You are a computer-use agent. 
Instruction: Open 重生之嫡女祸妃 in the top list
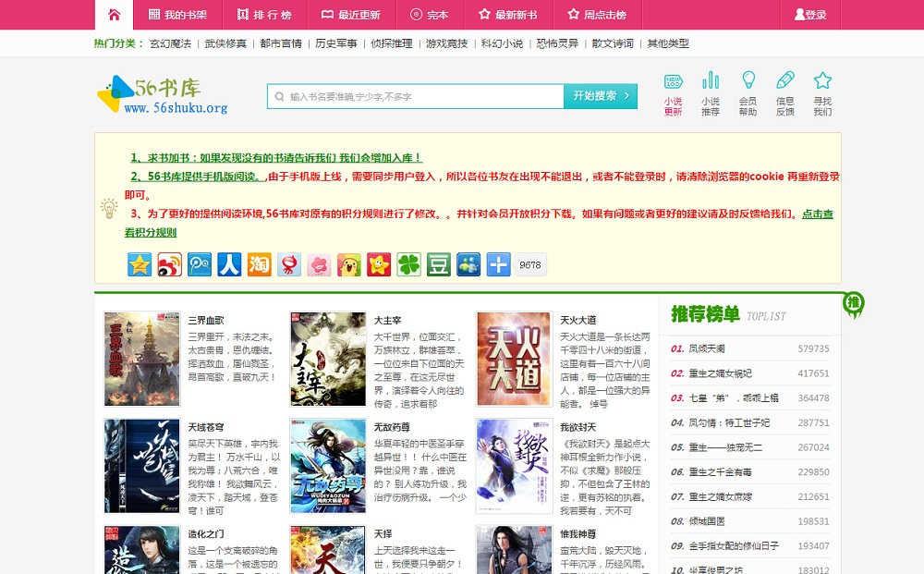pyautogui.click(x=721, y=373)
